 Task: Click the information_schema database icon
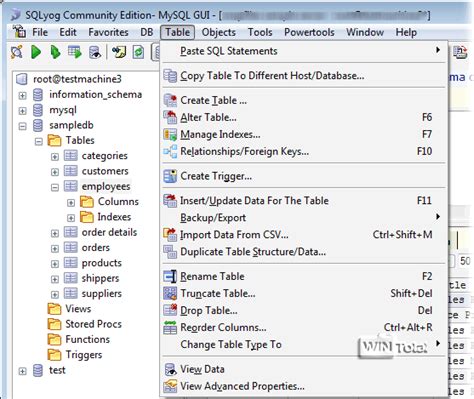pos(38,95)
